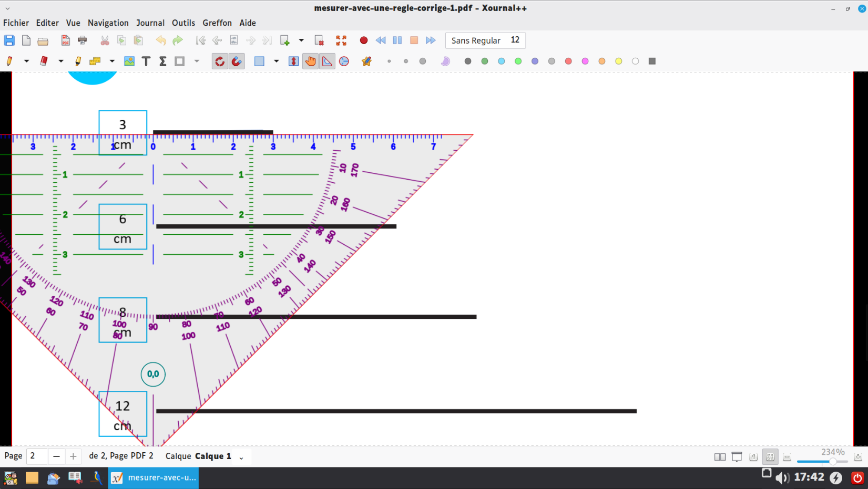Open the Outils menu
Screen dimensions: 868x489
183,23
